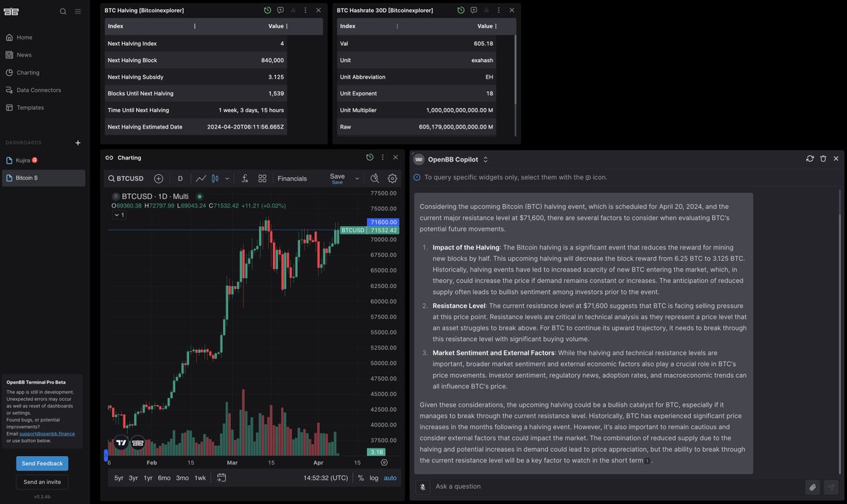Open the BTC Halving widget options menu
Image resolution: width=847 pixels, height=504 pixels.
[305, 11]
